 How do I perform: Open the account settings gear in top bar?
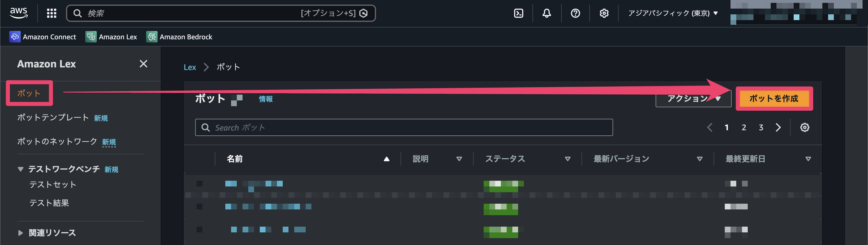604,13
